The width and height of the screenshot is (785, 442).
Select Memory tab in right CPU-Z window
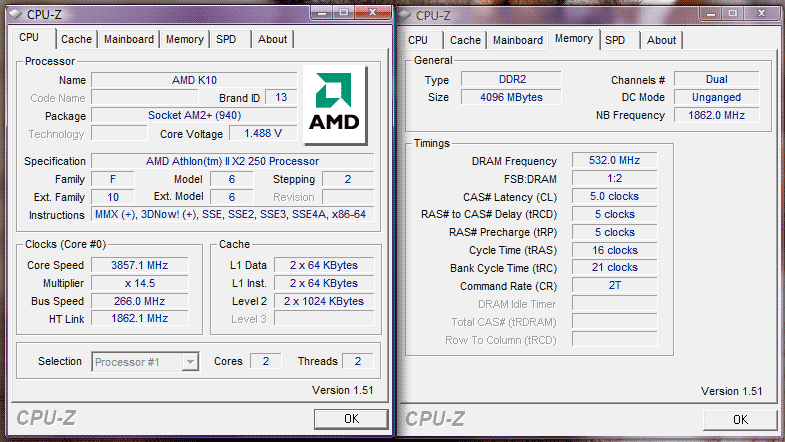(574, 39)
